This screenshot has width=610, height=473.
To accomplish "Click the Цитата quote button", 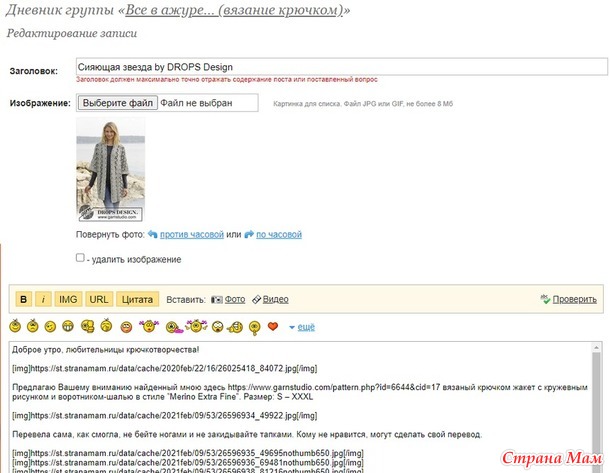I will (x=137, y=300).
